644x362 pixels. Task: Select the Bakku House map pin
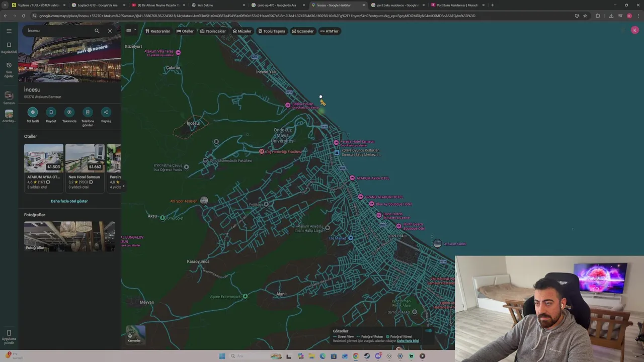tap(288, 105)
